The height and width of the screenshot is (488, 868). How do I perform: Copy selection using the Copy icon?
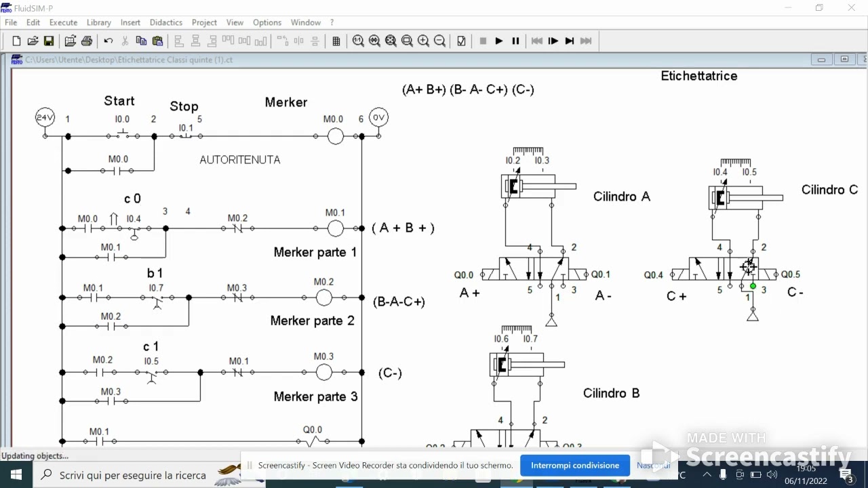coord(141,41)
